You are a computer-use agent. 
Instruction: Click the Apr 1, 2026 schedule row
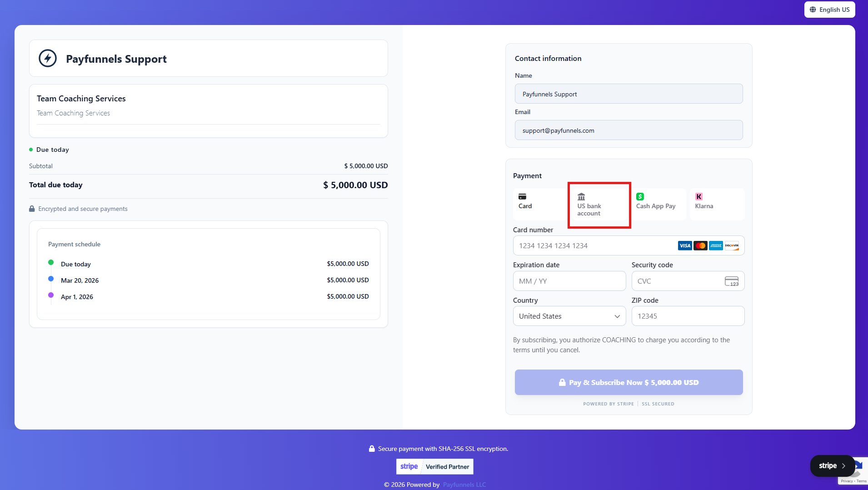[x=209, y=296]
